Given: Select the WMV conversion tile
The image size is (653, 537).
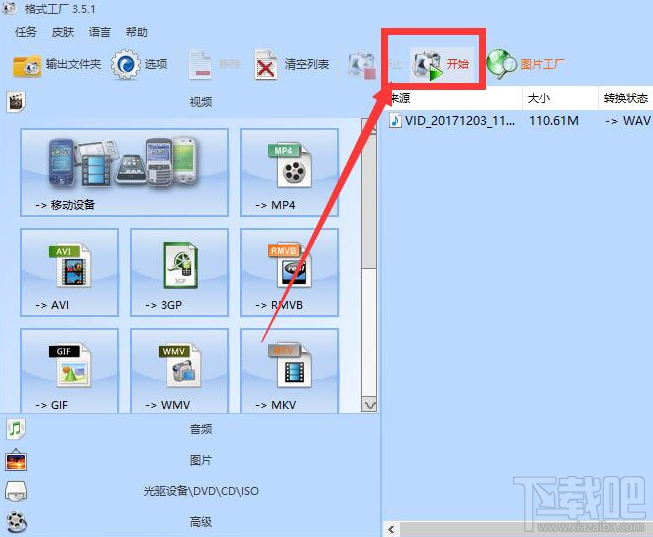Looking at the screenshot, I should pyautogui.click(x=179, y=371).
